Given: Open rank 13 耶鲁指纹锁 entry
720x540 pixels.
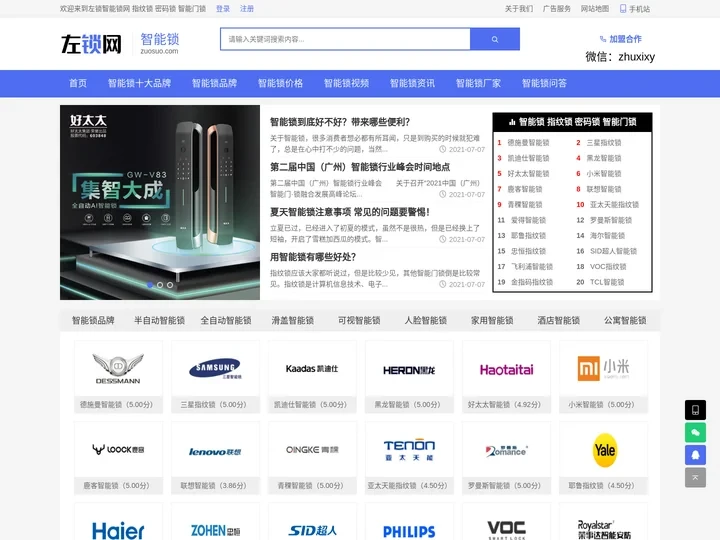Looking at the screenshot, I should (528, 236).
